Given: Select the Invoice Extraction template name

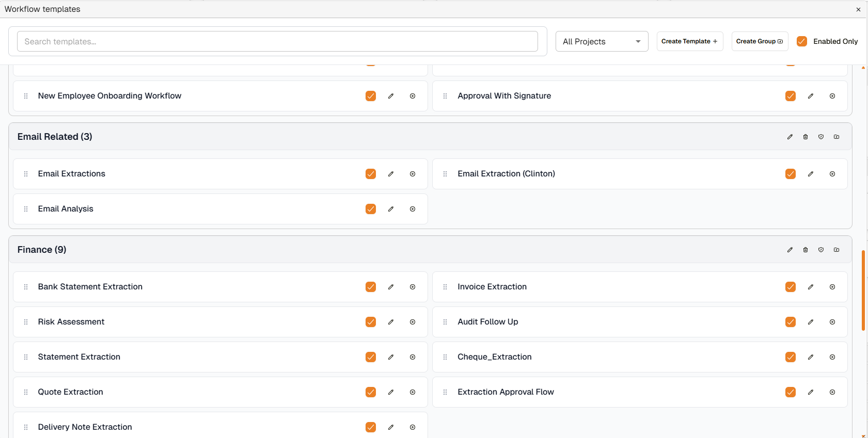Looking at the screenshot, I should pyautogui.click(x=492, y=287).
